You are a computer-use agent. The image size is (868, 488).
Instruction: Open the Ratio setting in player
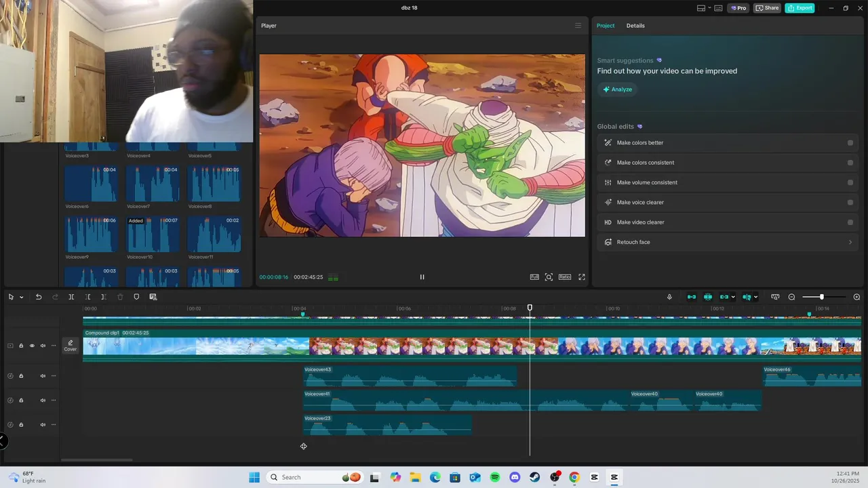click(565, 277)
